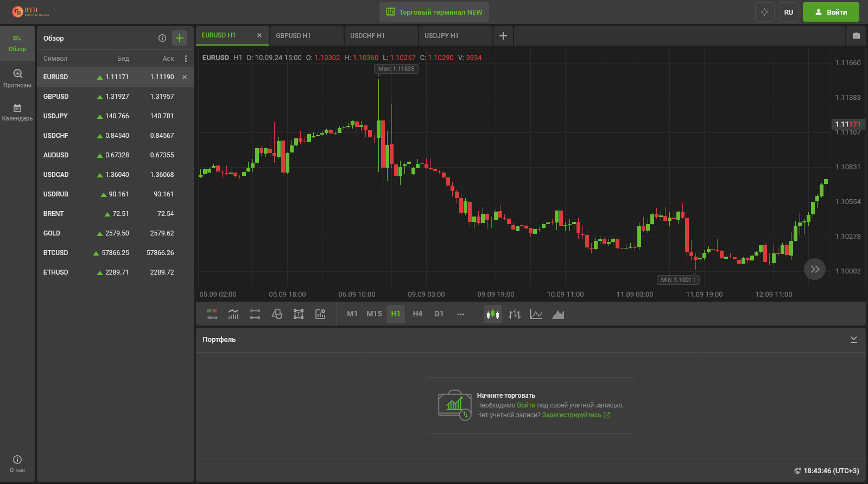Viewport: 868px width, 484px height.
Task: Open the Календарь sidebar section
Action: point(17,112)
